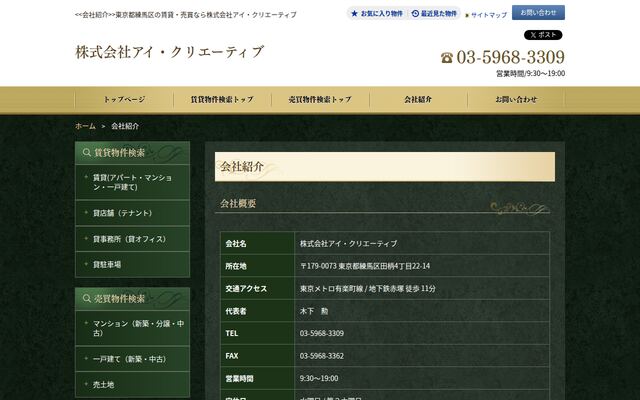640x400 pixels.
Task: Click the address 〒179-0073 東京都練馬区田柄4丁目22-14
Action: pyautogui.click(x=365, y=266)
